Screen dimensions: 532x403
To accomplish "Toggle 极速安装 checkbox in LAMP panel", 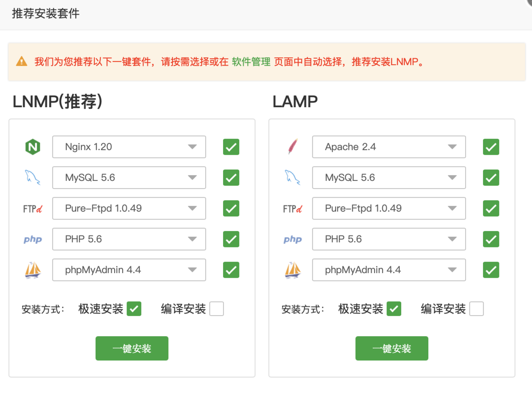I will click(x=394, y=309).
